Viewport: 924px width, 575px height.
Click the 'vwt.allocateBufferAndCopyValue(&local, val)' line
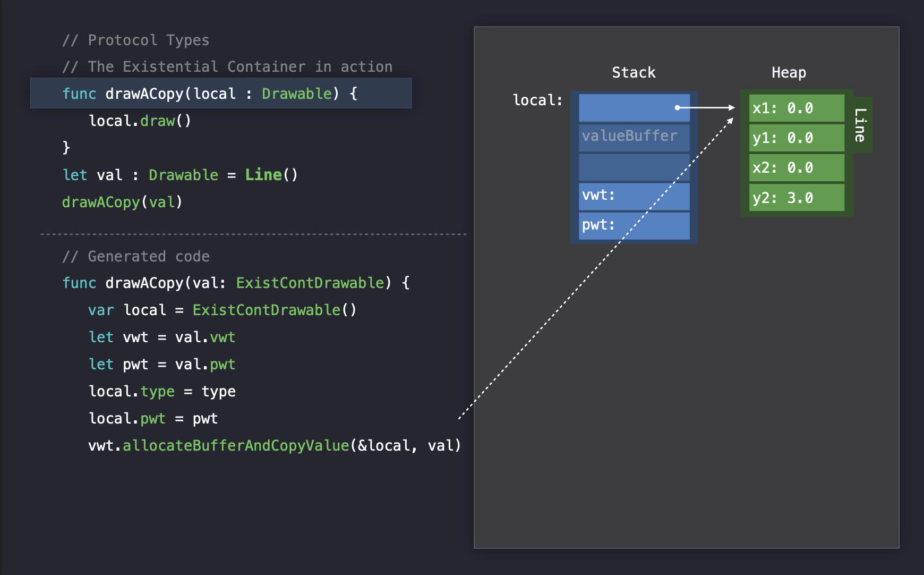coord(275,446)
